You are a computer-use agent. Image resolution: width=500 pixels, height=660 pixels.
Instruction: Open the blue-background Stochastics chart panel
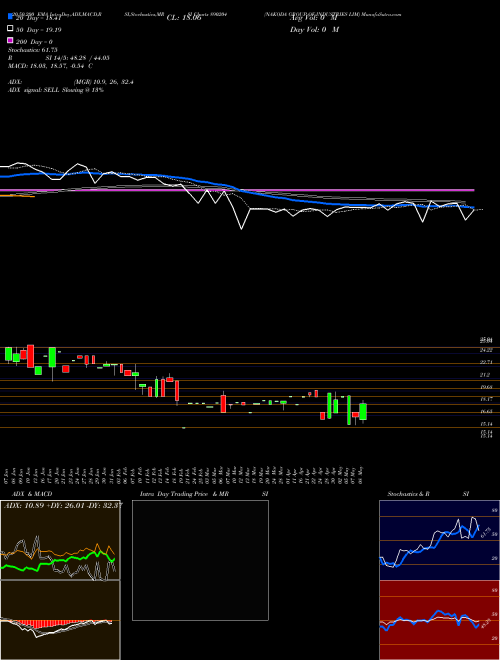pyautogui.click(x=439, y=540)
